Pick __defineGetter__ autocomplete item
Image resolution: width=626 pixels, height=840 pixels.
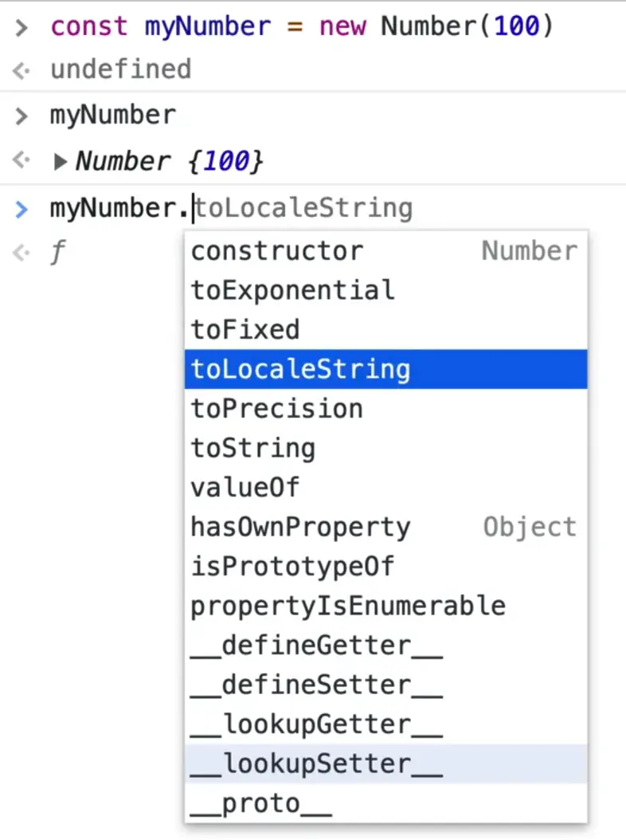(x=316, y=646)
